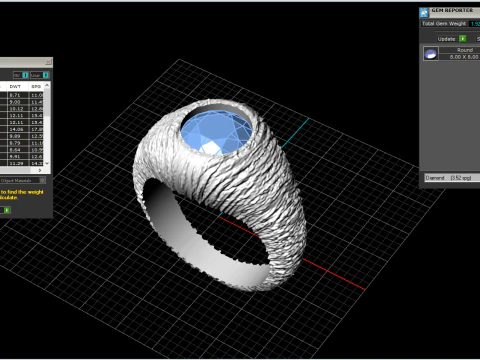Select the blue gemstone in the ring
Viewport: 480px width, 360px height.
(x=216, y=132)
